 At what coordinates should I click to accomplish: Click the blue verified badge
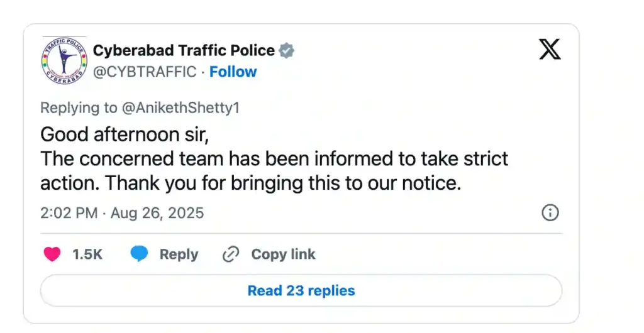pyautogui.click(x=287, y=50)
